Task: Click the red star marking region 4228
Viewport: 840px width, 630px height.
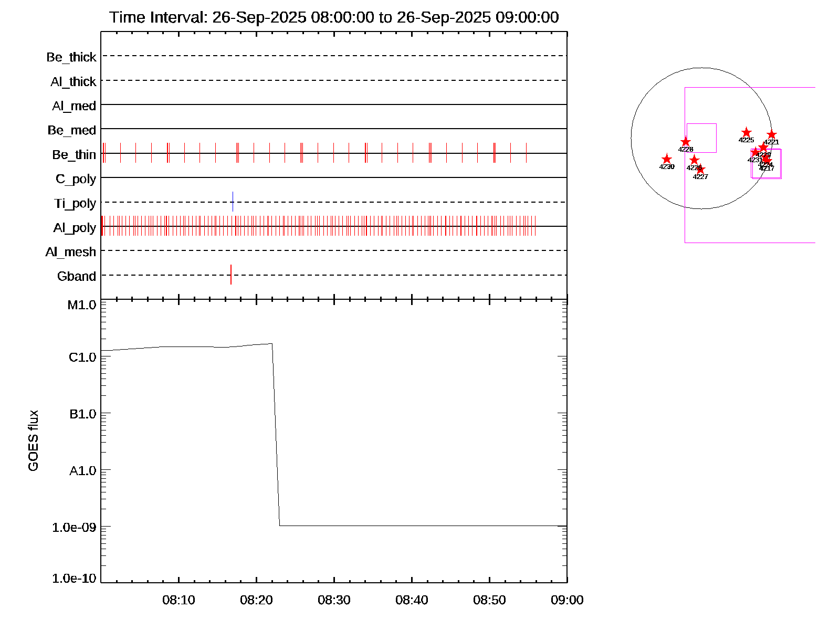Action: coord(686,142)
